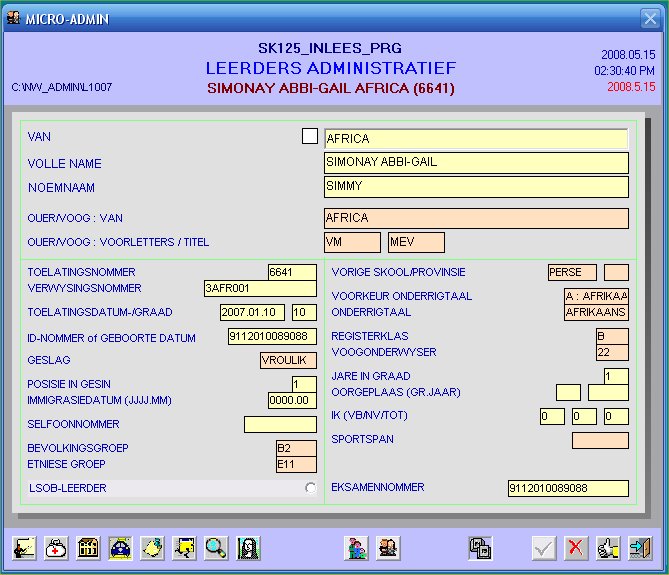
Task: Open the VOORKEUR ONDERRIGTAAL field
Action: coord(596,296)
